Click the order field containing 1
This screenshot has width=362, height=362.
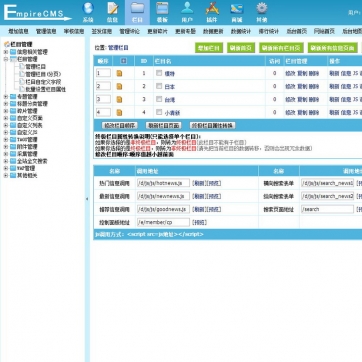[x=103, y=73]
